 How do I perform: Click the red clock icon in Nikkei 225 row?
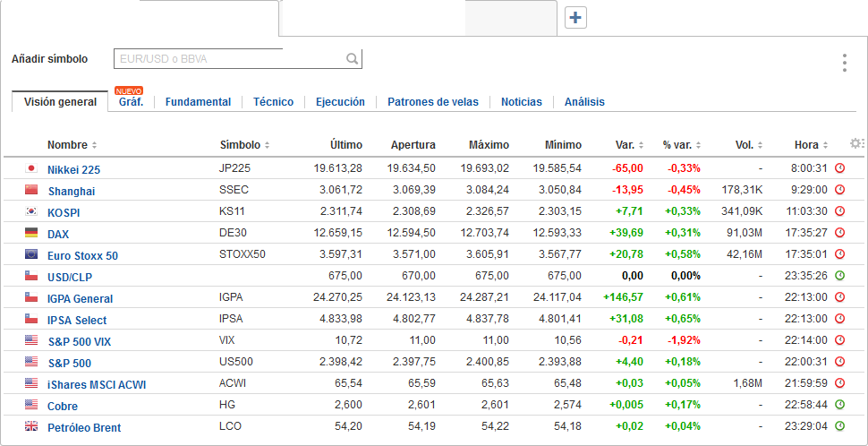pyautogui.click(x=839, y=167)
